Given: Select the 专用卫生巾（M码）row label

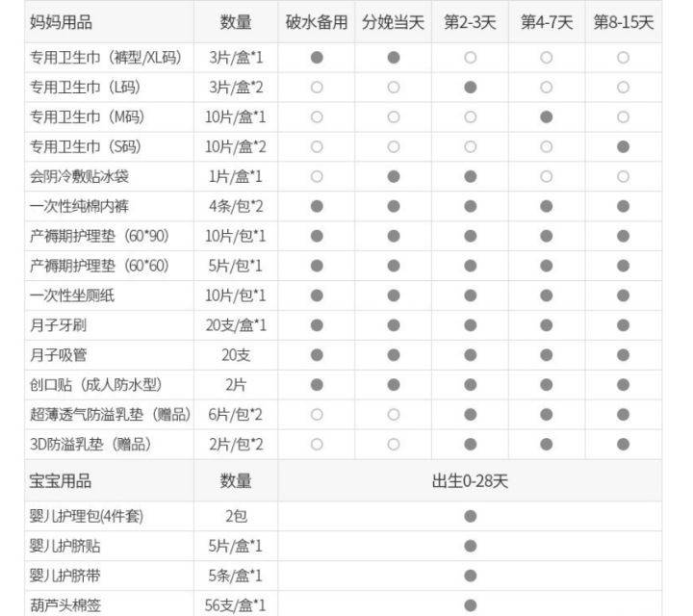Looking at the screenshot, I should [88, 116].
